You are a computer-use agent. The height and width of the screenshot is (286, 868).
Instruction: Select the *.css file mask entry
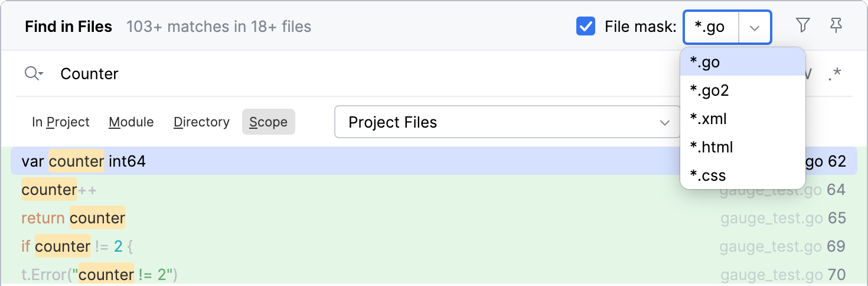click(707, 175)
